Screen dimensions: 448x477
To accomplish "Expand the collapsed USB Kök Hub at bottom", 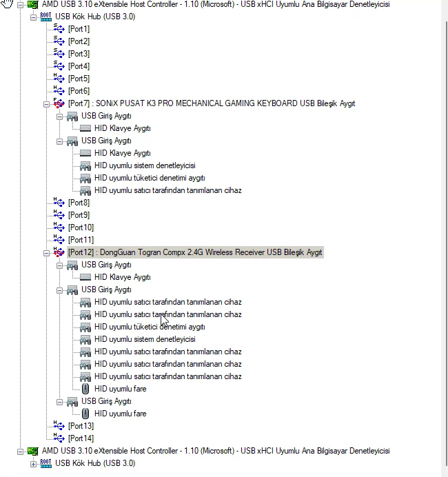I will (33, 464).
